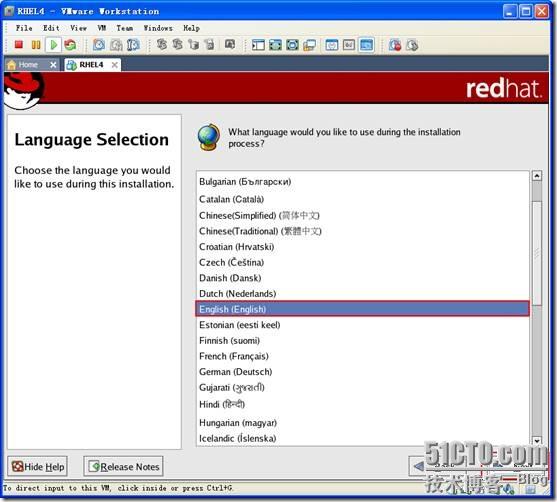Screen dimensions: 557x502
Task: Click the Replay toolbar icon
Action: (x=412, y=45)
